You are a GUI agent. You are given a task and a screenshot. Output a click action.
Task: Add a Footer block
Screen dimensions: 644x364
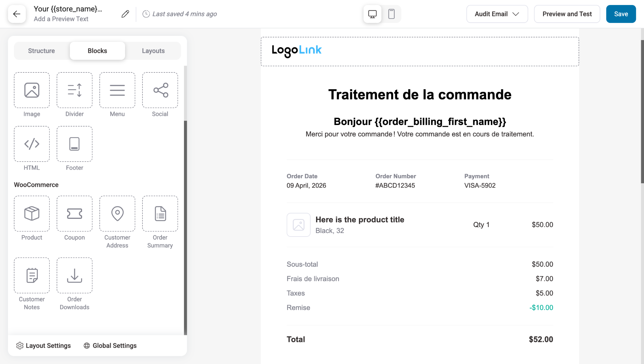pyautogui.click(x=74, y=144)
